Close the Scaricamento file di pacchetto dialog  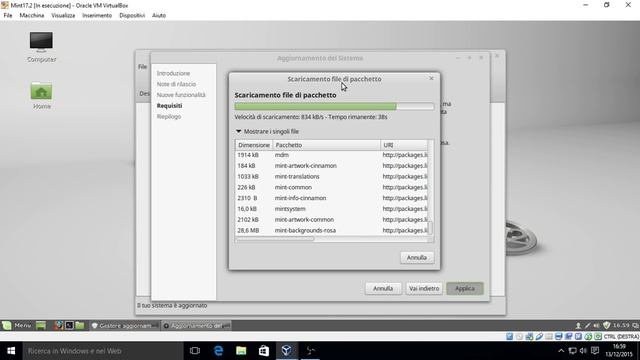click(431, 78)
